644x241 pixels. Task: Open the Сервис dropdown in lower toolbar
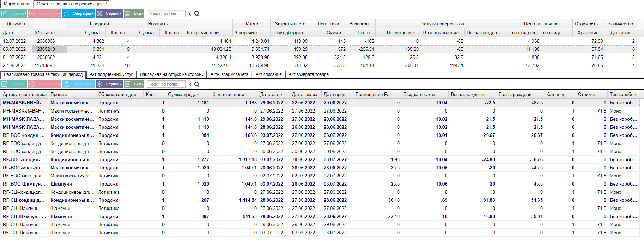[x=109, y=84]
